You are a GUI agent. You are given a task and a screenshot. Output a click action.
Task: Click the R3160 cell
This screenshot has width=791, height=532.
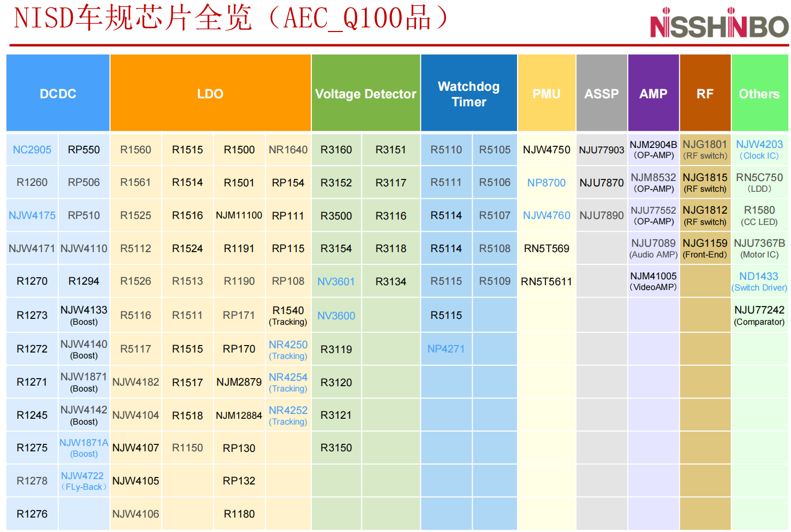pos(336,150)
